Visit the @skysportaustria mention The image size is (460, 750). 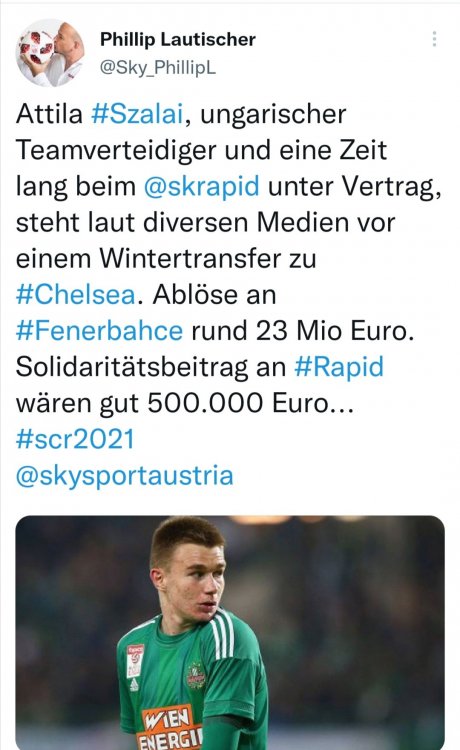125,475
